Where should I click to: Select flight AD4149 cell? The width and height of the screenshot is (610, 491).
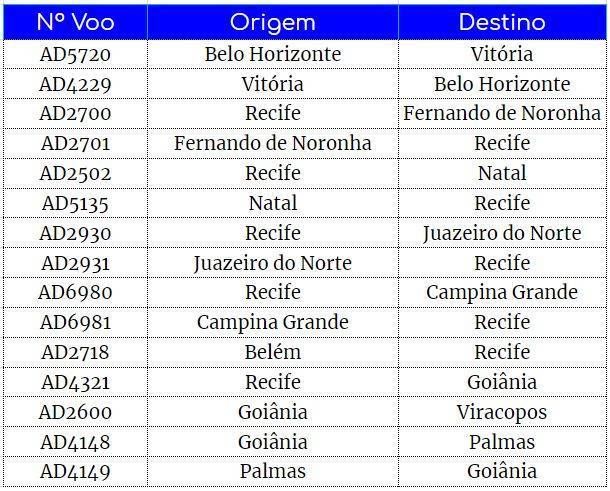pos(75,472)
